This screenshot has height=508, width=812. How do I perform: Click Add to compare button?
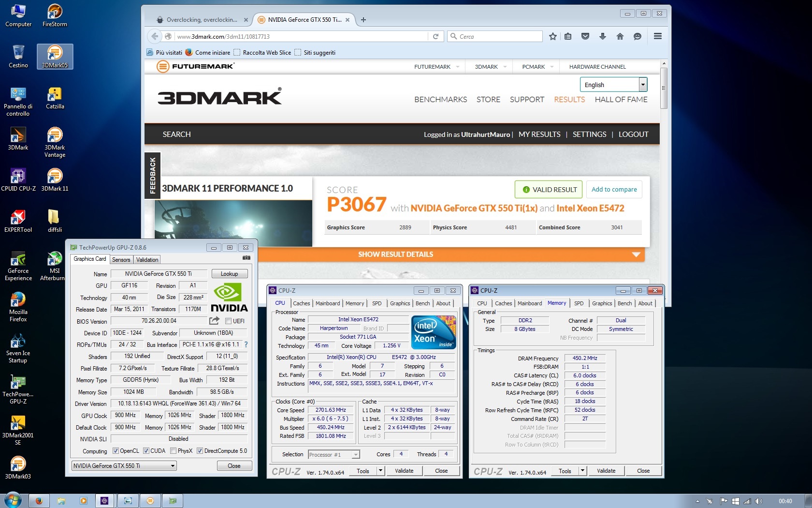click(x=614, y=189)
